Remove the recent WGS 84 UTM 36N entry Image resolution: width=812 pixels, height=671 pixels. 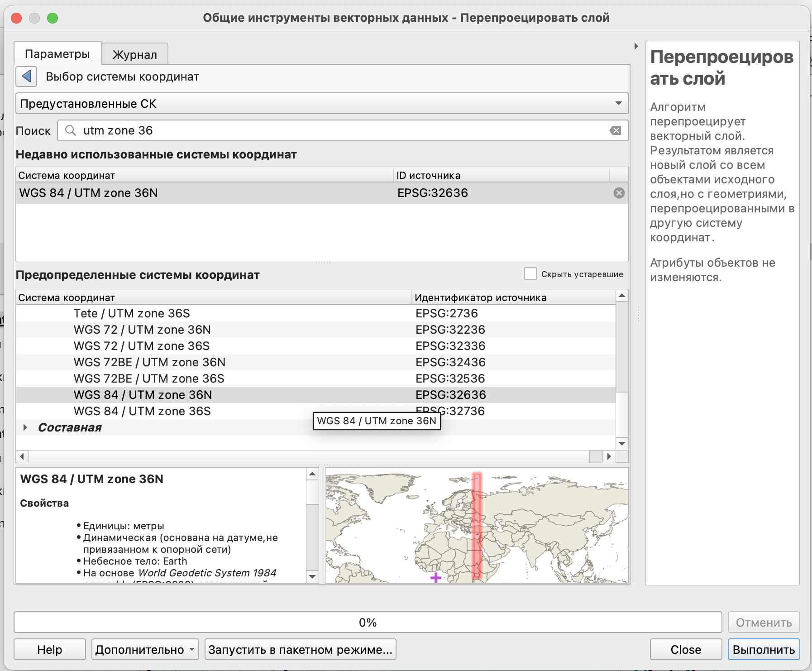619,193
